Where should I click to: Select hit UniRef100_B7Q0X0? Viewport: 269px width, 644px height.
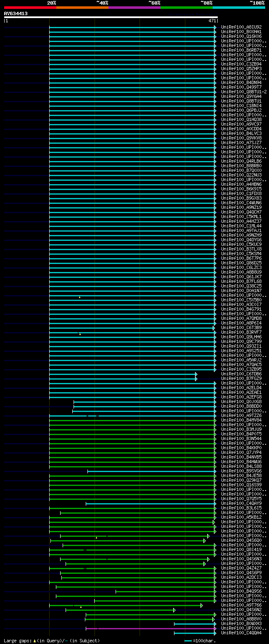(x=241, y=170)
